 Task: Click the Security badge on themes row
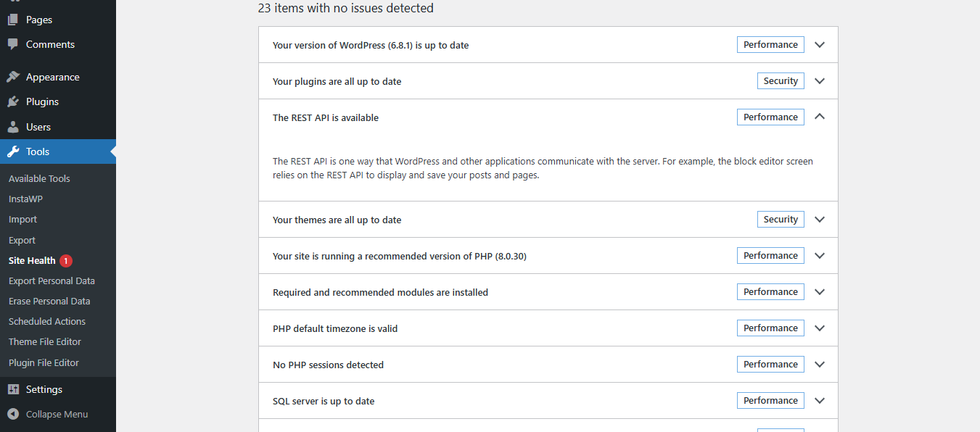[x=781, y=219]
